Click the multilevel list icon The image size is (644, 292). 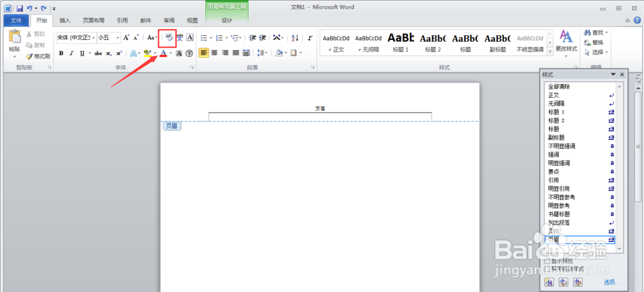click(x=235, y=38)
